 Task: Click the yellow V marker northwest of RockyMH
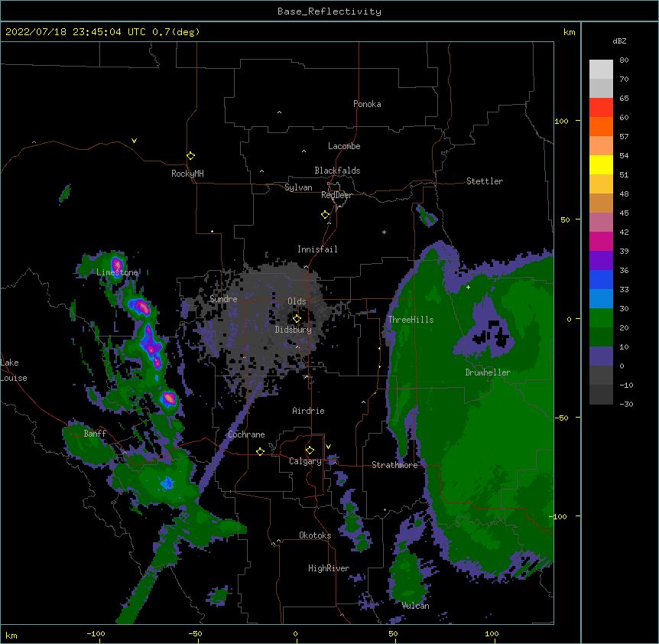point(134,141)
